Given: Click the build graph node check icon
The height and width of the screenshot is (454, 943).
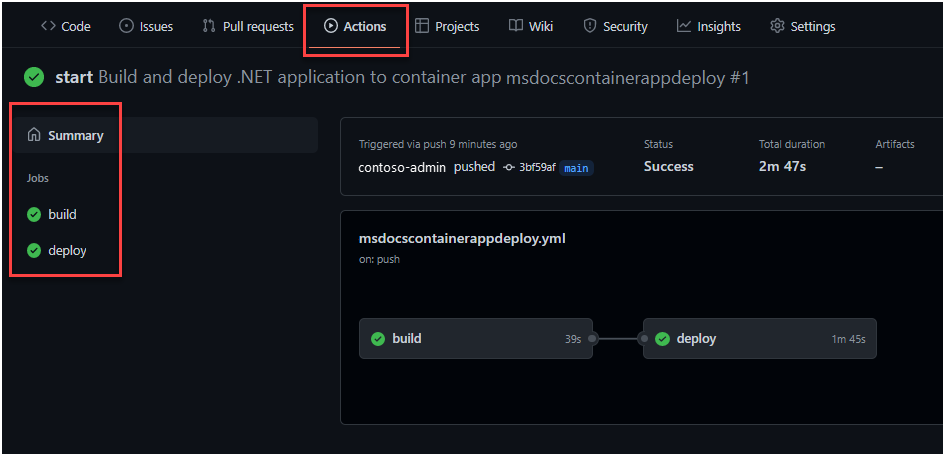Looking at the screenshot, I should (x=378, y=339).
